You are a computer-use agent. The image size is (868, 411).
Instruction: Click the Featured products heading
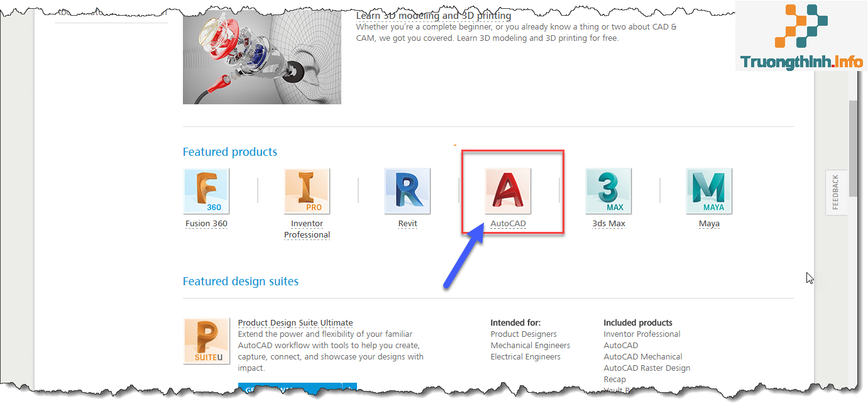tap(230, 152)
